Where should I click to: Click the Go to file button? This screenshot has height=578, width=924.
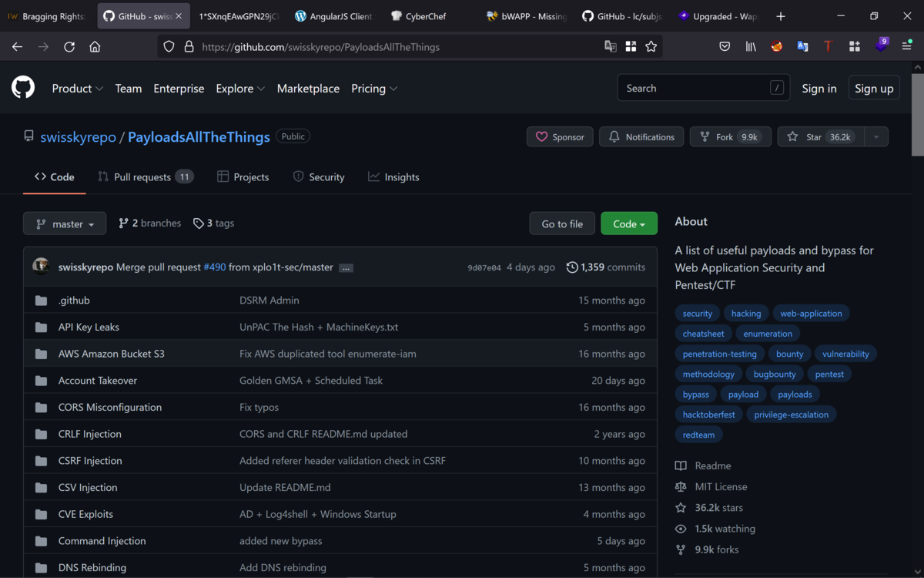coord(562,223)
